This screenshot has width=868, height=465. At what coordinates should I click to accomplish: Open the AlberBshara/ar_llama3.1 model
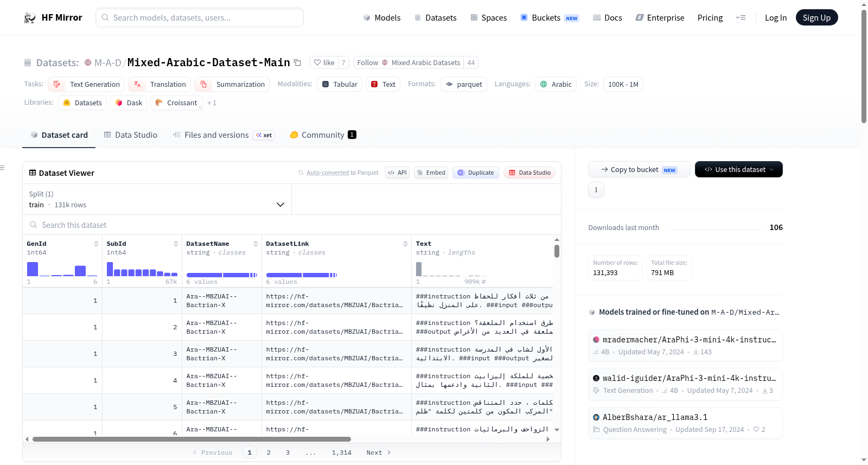click(x=685, y=423)
